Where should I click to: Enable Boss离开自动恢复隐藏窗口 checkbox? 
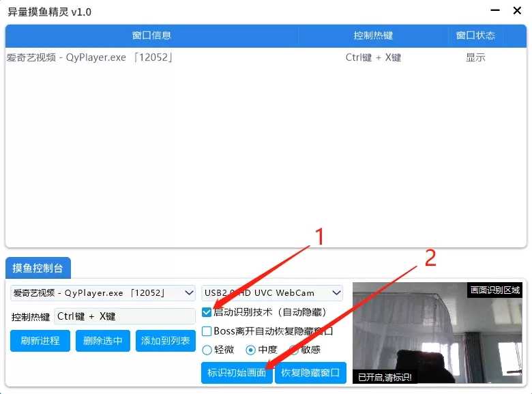[x=207, y=331]
